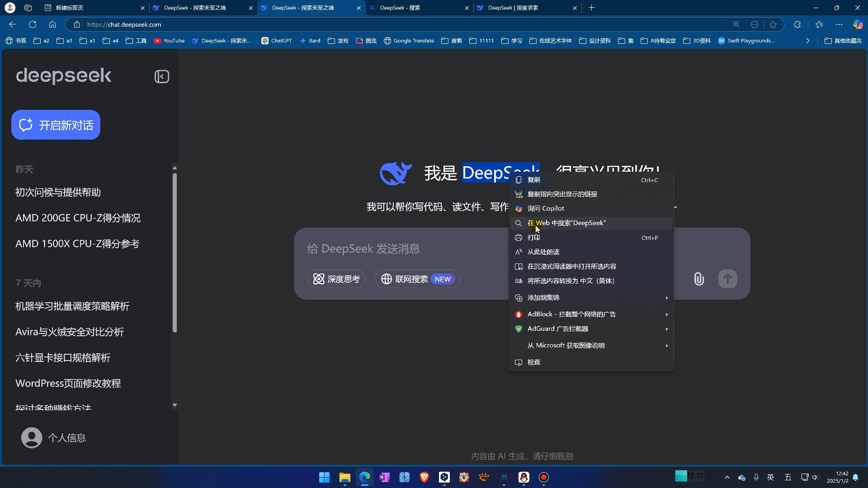
Task: Open a new tab with plus button
Action: pos(591,8)
